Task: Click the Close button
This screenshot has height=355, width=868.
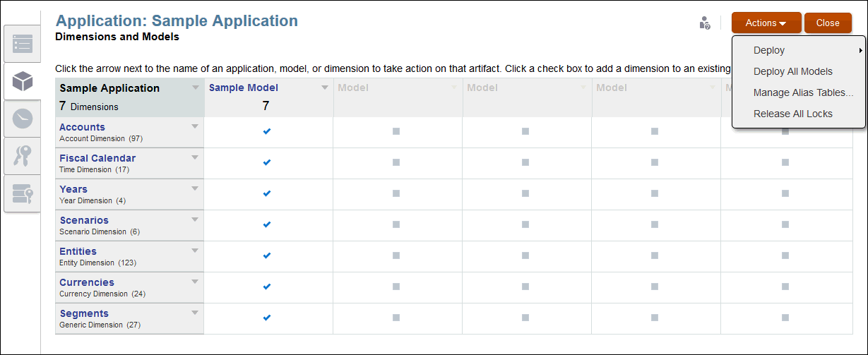Action: [828, 23]
